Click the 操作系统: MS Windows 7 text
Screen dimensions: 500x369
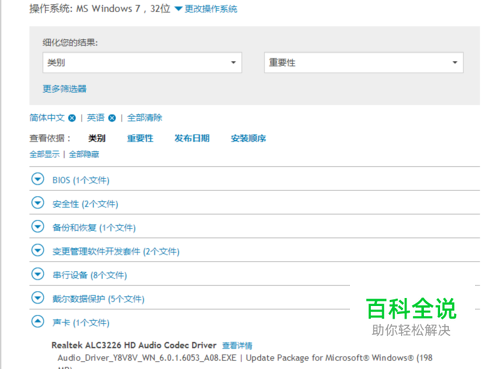100,9
